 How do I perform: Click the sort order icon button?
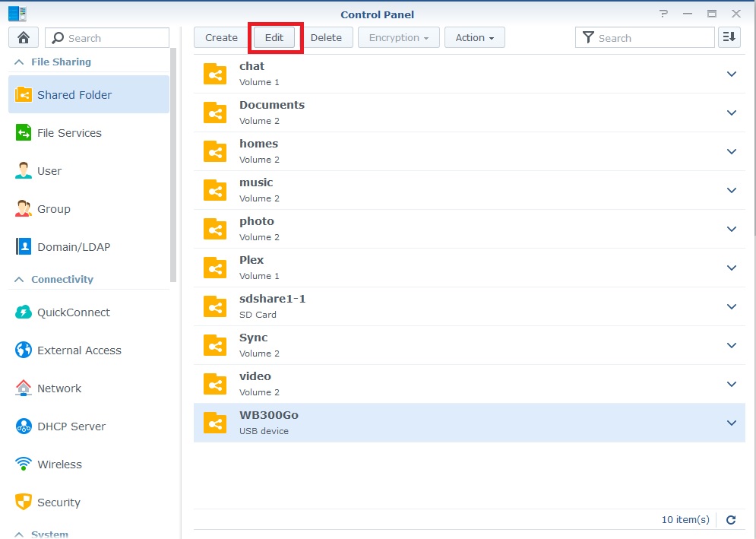[729, 37]
